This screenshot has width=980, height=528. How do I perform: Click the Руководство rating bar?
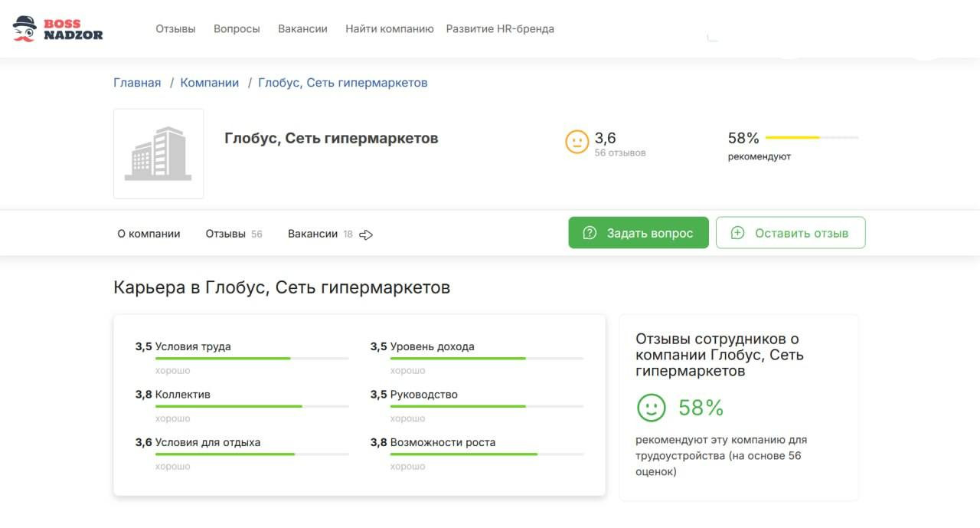[x=487, y=406]
